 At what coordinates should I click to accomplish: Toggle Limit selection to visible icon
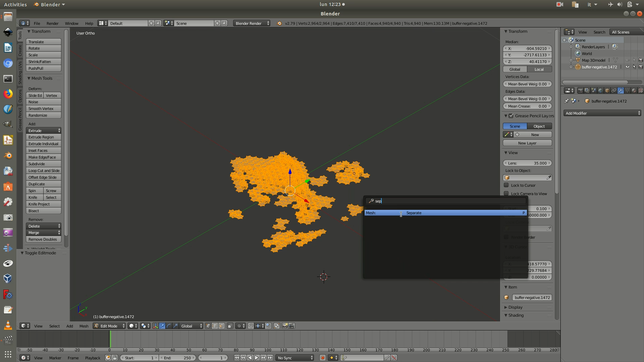coord(230,326)
